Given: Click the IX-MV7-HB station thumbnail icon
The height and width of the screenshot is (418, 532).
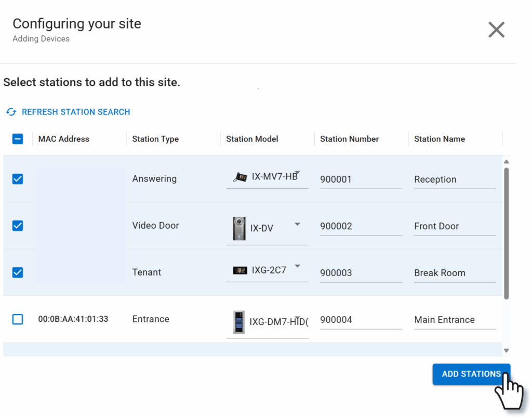Looking at the screenshot, I should (240, 177).
